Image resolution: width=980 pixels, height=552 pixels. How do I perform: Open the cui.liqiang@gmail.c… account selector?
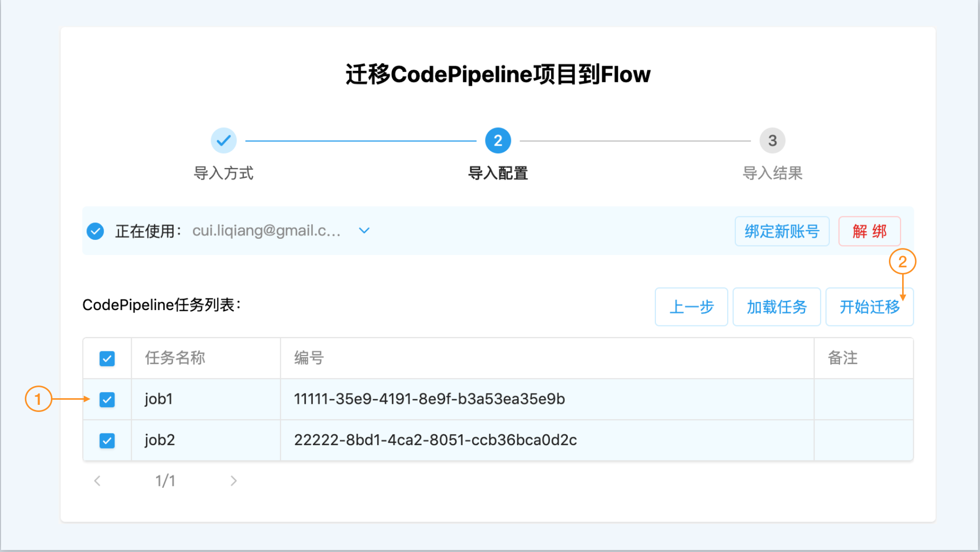(x=281, y=231)
